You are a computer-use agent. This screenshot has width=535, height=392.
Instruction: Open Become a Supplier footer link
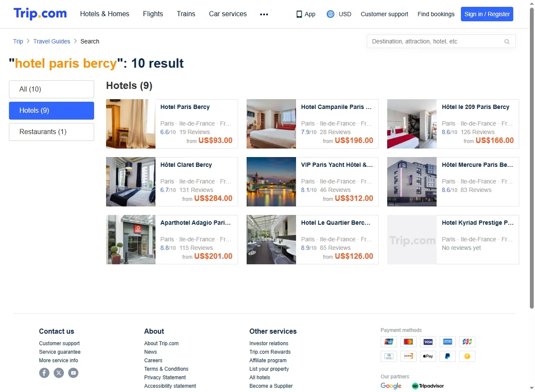tap(271, 386)
